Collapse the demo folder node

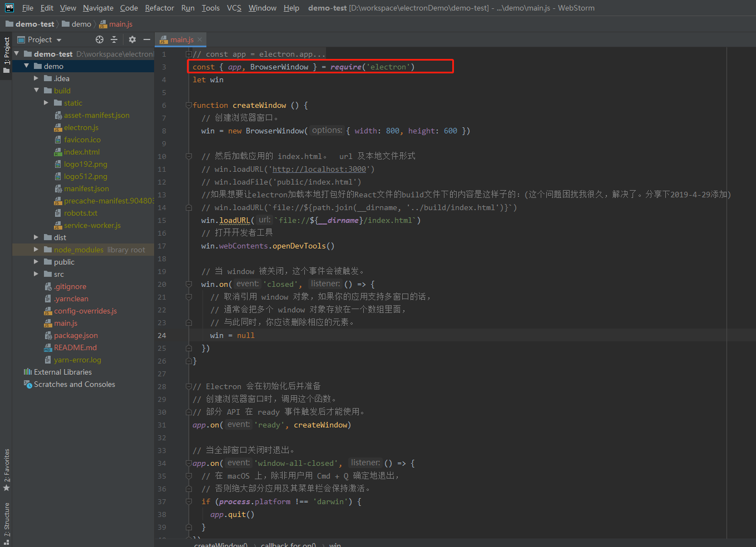point(27,66)
